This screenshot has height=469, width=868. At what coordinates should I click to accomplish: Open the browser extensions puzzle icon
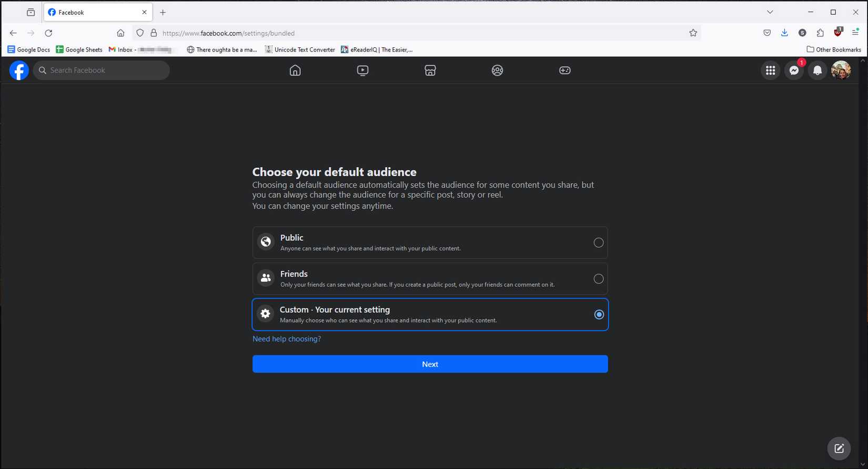click(x=820, y=33)
